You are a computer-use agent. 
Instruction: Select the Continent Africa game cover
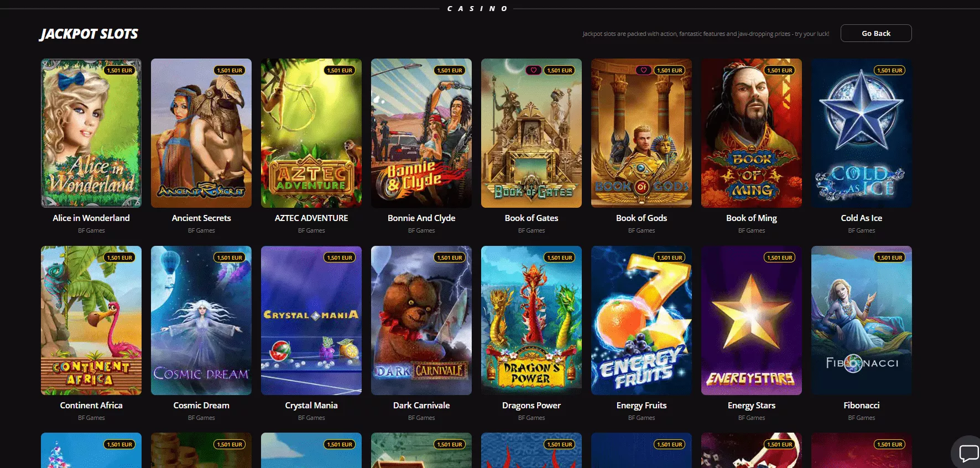pos(91,320)
